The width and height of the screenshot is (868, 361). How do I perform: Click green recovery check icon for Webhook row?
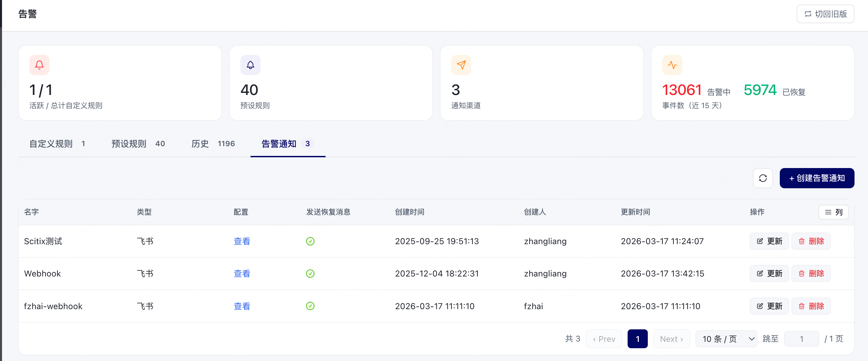pyautogui.click(x=310, y=274)
